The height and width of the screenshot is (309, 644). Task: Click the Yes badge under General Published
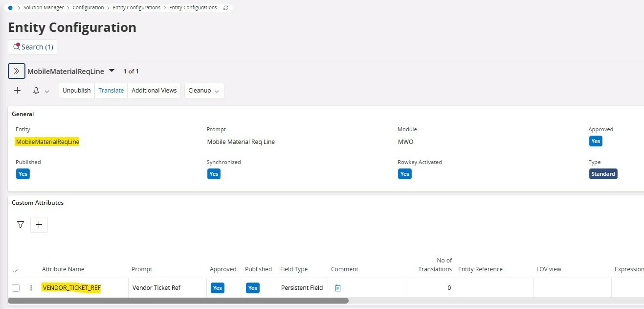23,174
